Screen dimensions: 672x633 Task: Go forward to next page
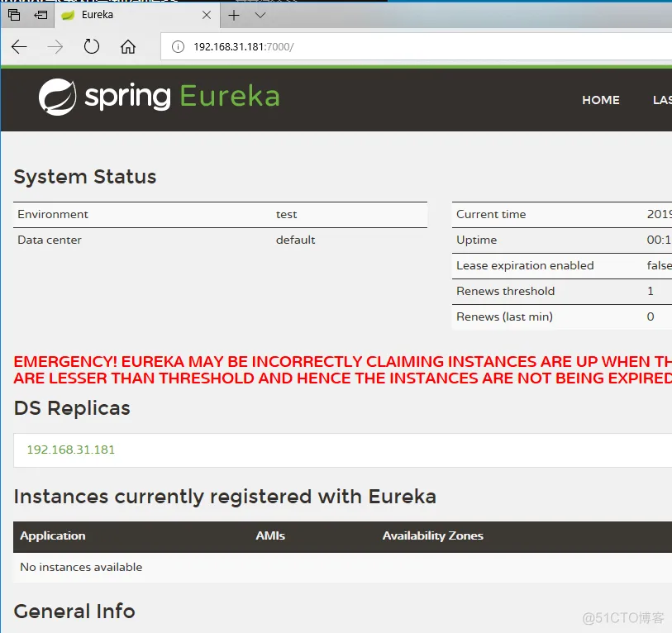point(55,46)
